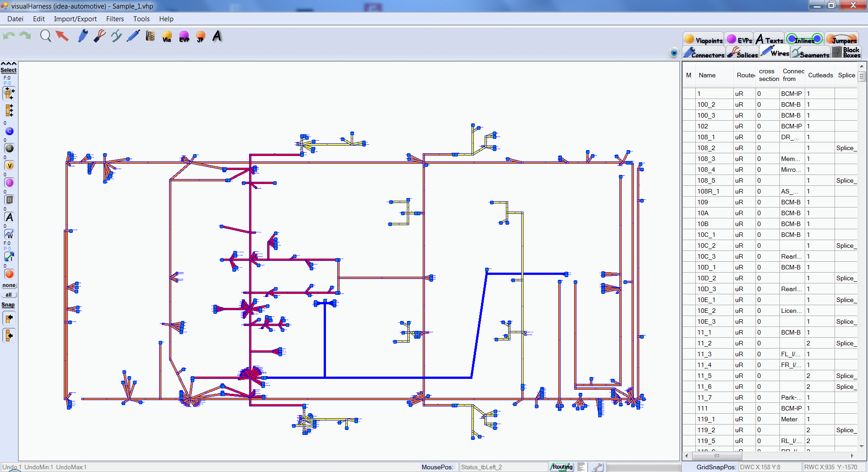Select the Black Box (BB) tool
Viewport: 868px width, 472px height.
coord(150,36)
